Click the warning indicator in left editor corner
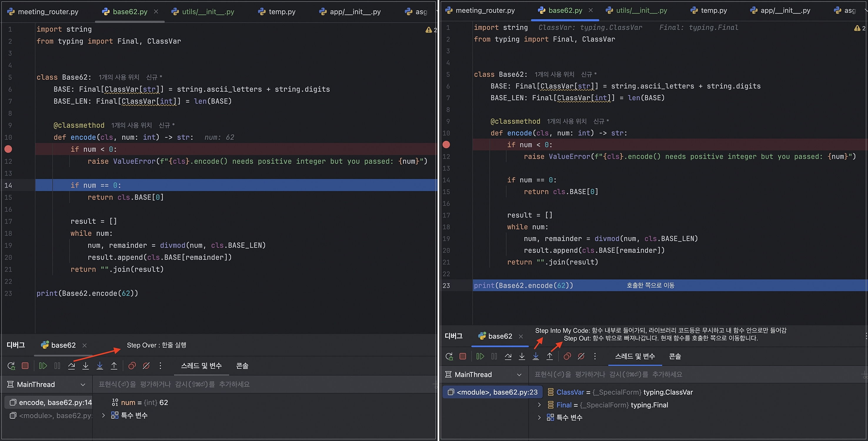The width and height of the screenshot is (868, 441). point(429,30)
